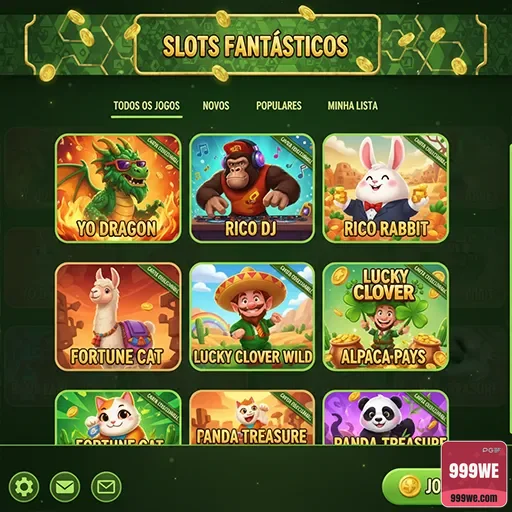The height and width of the screenshot is (512, 512).
Task: Open the green cat game tile
Action: pos(118,418)
